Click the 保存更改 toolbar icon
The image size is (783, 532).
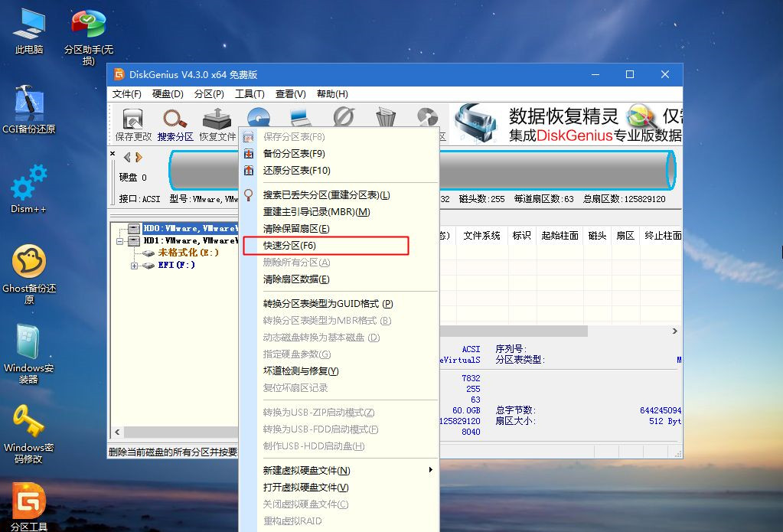[132, 123]
